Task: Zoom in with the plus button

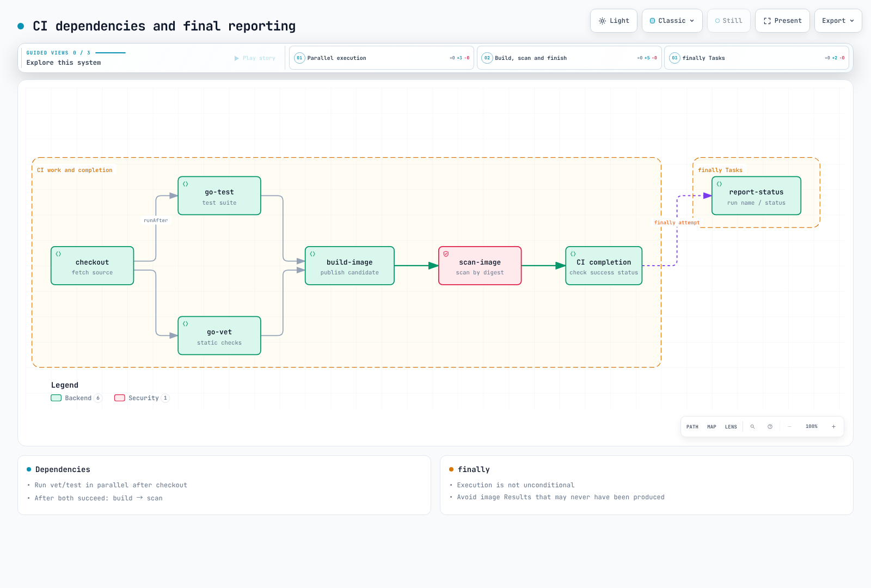Action: [x=833, y=427]
